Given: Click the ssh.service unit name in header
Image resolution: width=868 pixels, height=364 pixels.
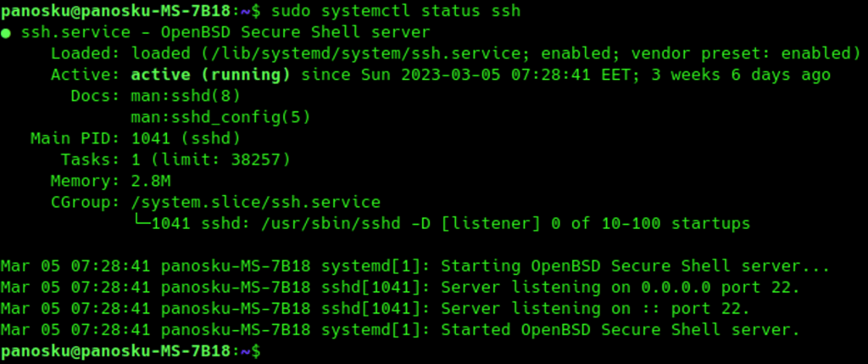Looking at the screenshot, I should pos(75,33).
